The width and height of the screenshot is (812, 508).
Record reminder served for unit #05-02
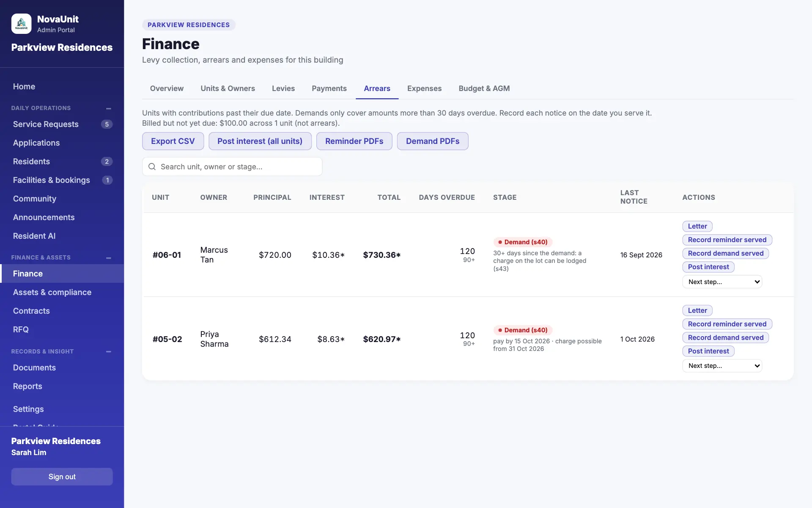727,324
